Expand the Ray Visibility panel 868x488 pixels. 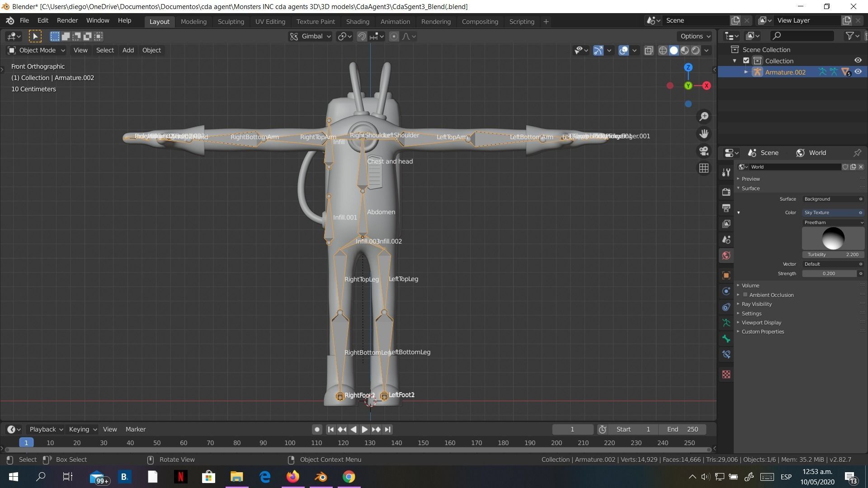pyautogui.click(x=756, y=304)
